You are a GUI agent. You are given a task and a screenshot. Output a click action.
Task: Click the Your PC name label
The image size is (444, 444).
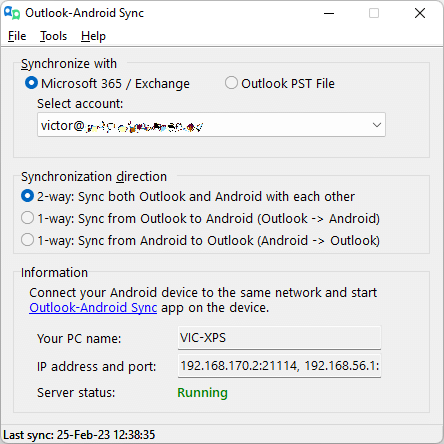(x=79, y=339)
